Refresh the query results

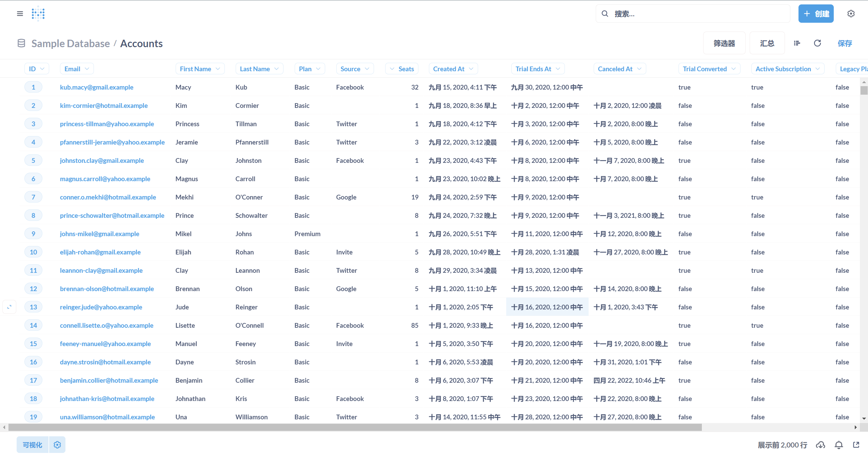(x=817, y=43)
